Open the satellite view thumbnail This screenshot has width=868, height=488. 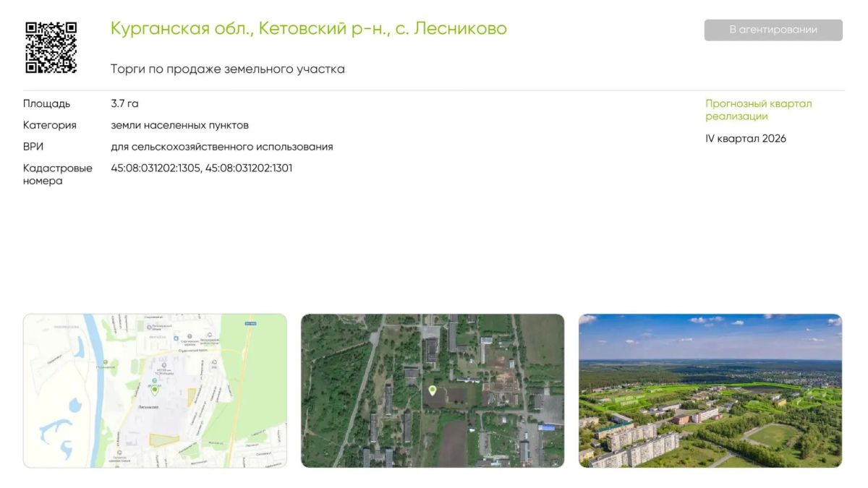pyautogui.click(x=433, y=390)
